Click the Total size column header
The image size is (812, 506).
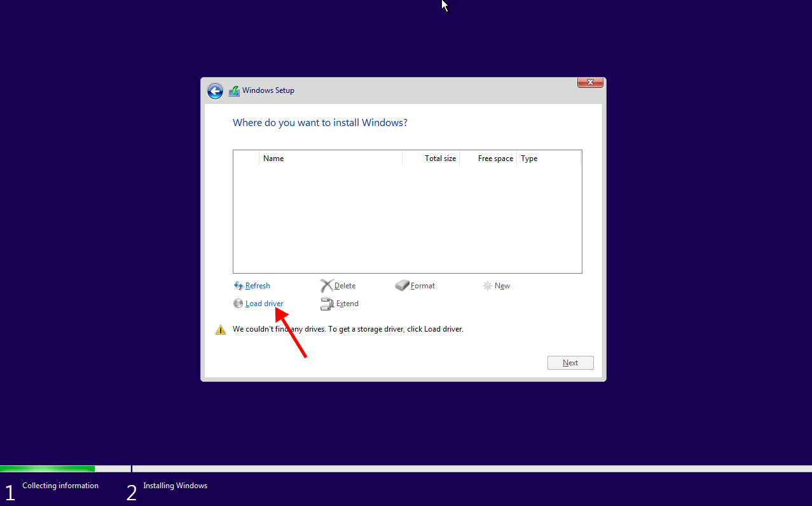pyautogui.click(x=431, y=158)
